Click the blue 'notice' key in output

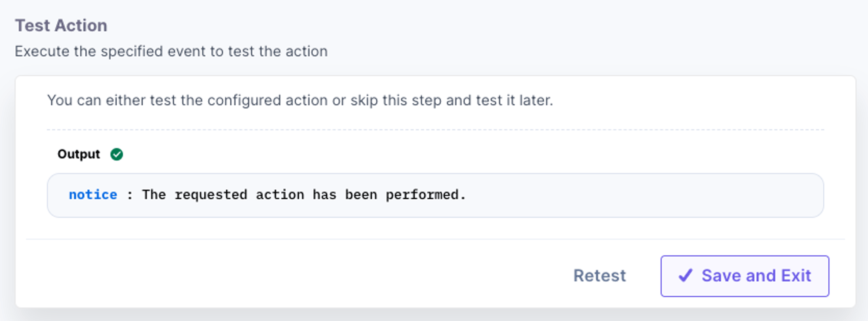coord(93,195)
